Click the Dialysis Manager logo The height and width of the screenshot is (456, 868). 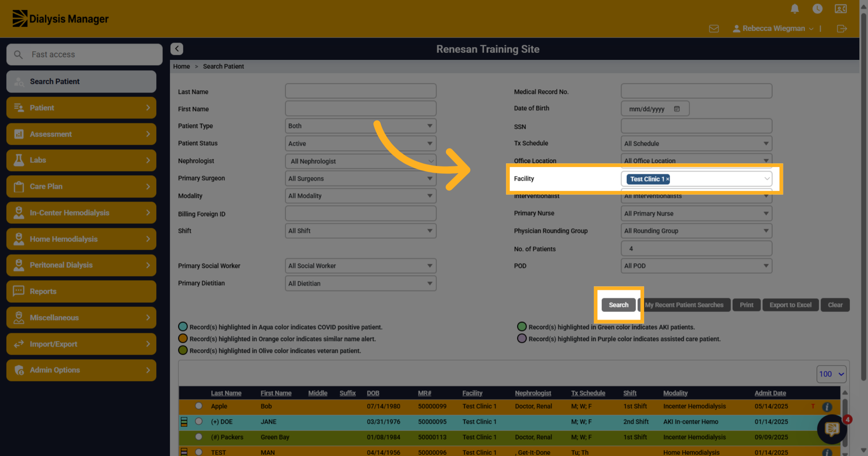pyautogui.click(x=60, y=18)
